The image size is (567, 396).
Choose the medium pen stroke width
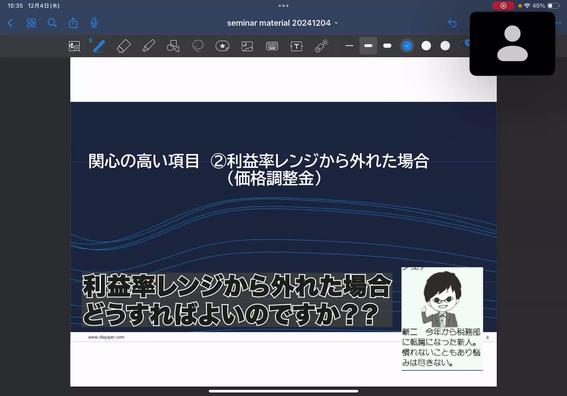368,46
